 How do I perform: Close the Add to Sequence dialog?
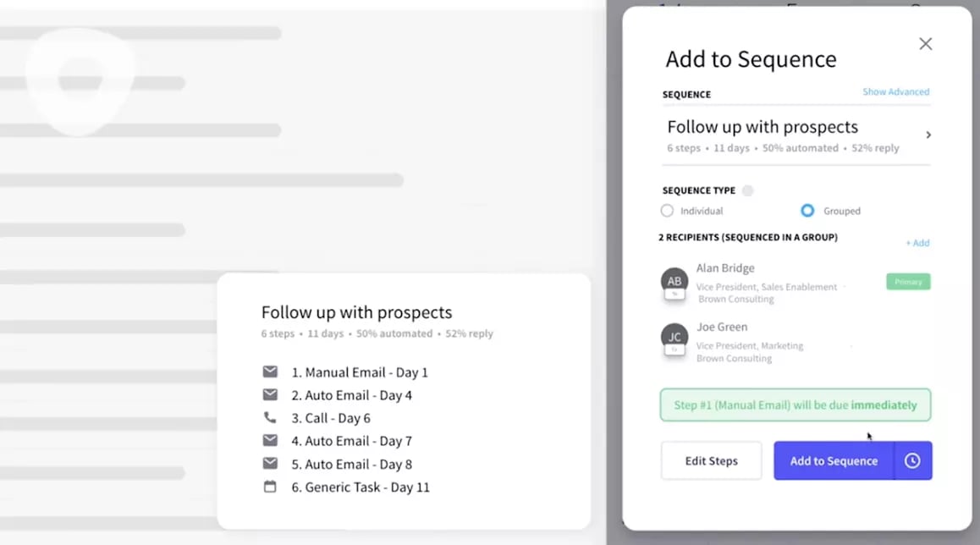click(x=926, y=44)
